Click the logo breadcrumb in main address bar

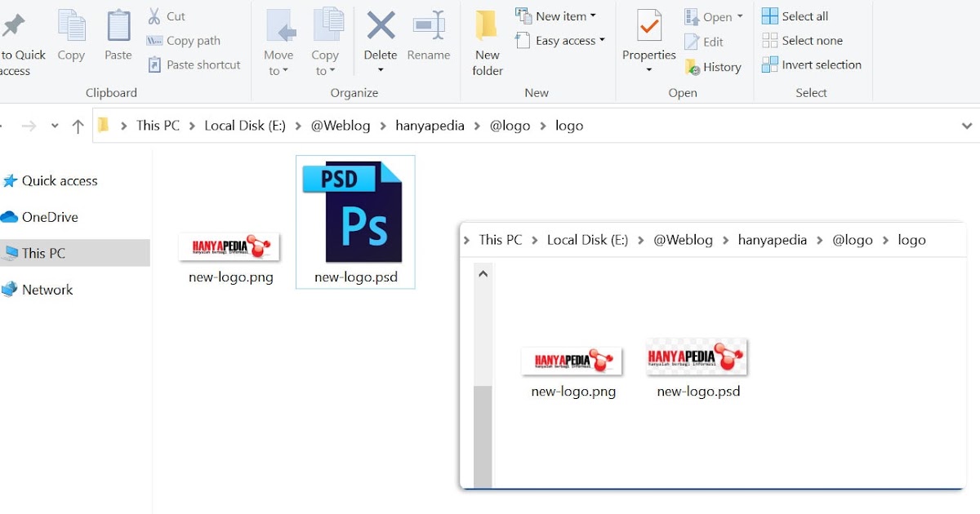(x=569, y=126)
